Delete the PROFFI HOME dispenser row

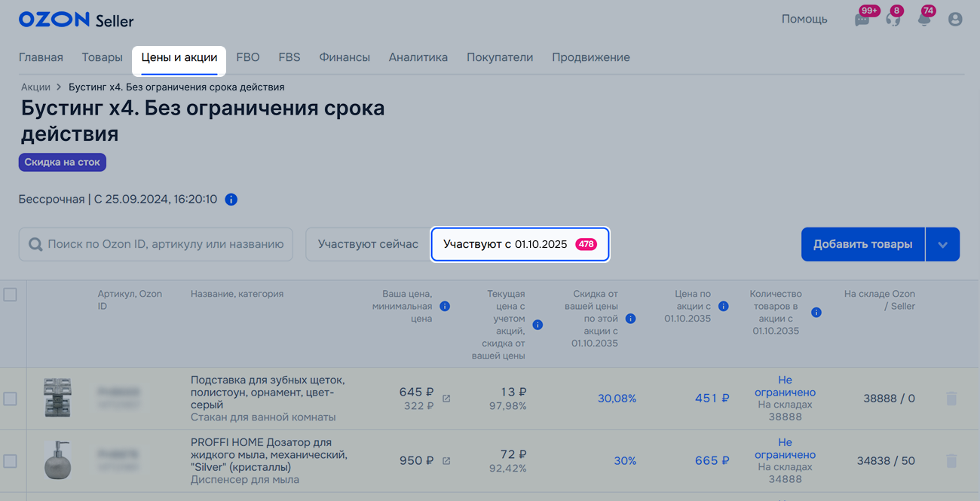pos(951,460)
